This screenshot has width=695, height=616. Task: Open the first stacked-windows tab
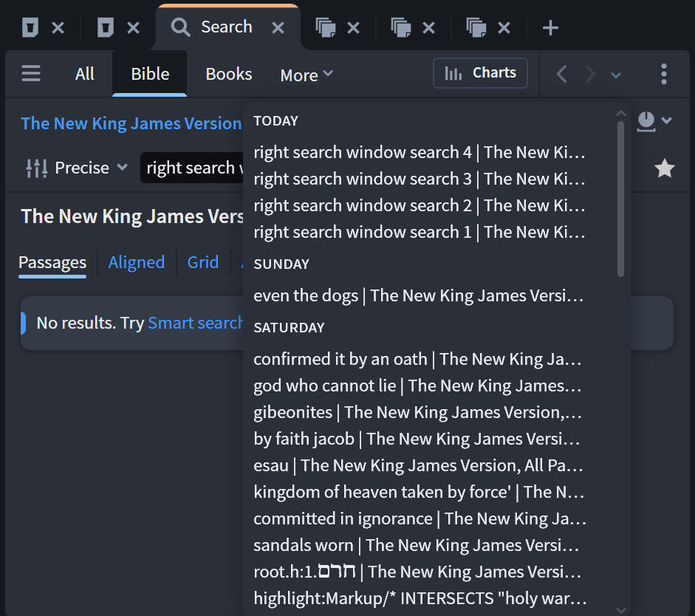coord(325,28)
